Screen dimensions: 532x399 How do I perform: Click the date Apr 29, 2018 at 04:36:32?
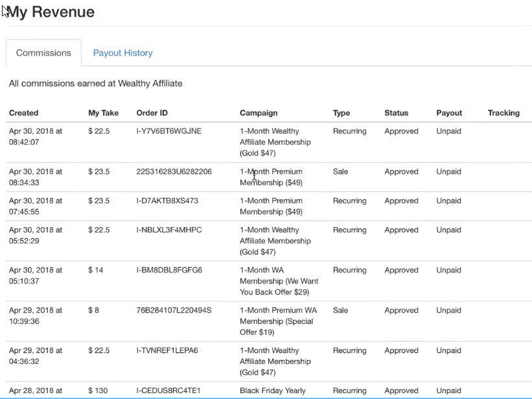click(36, 356)
